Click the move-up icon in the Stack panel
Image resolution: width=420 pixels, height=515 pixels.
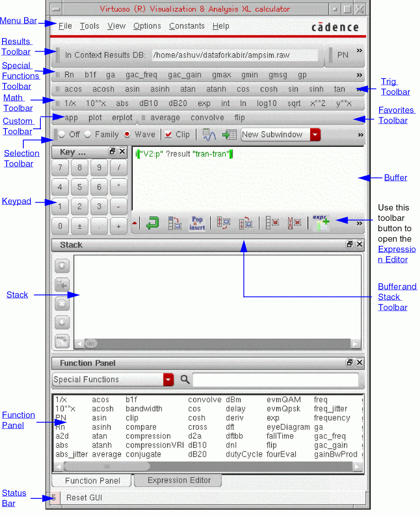coord(62,265)
